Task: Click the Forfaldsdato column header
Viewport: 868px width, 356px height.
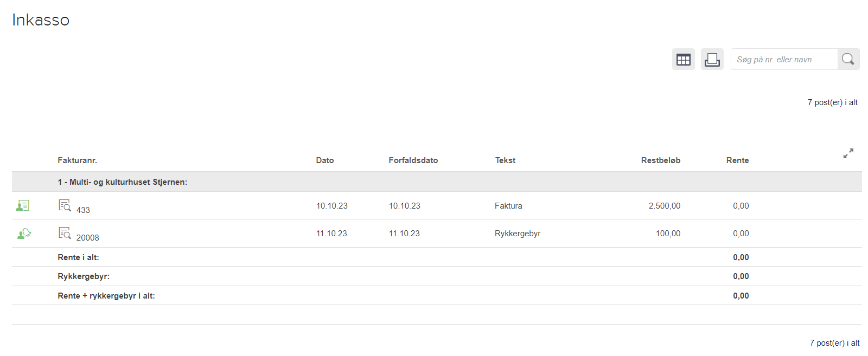Action: (413, 160)
